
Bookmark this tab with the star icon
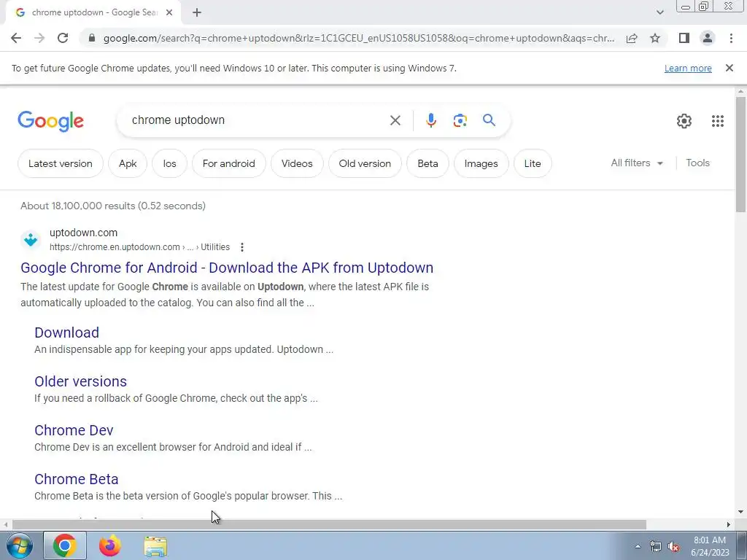(655, 38)
